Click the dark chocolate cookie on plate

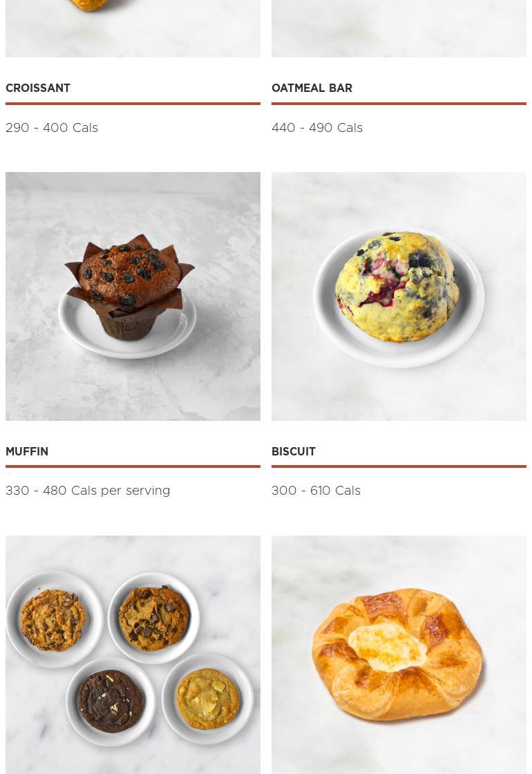111,701
